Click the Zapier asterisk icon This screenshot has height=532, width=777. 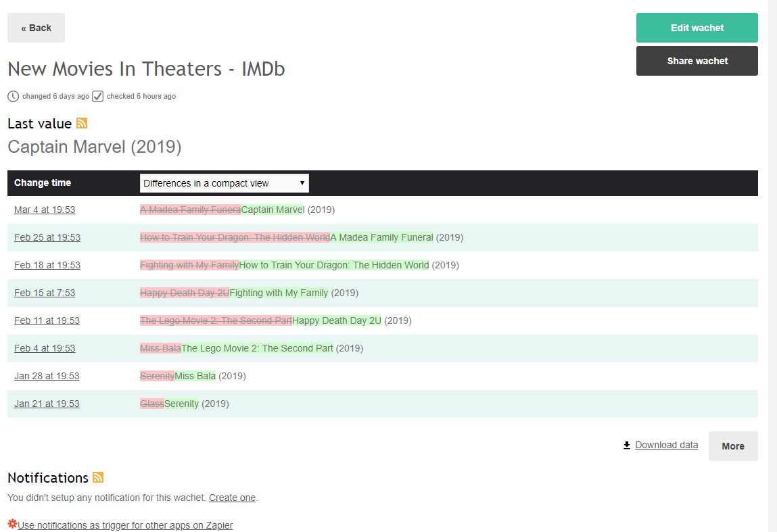[x=12, y=524]
